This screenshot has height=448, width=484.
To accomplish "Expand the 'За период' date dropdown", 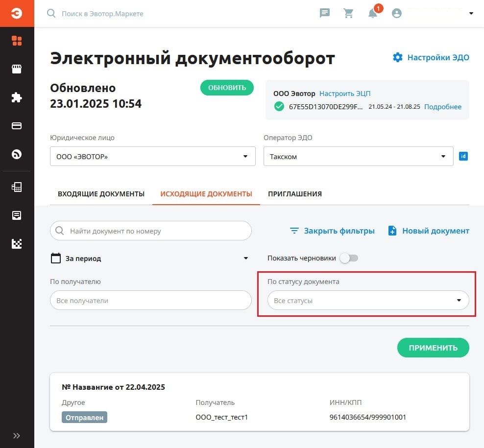I will (246, 258).
